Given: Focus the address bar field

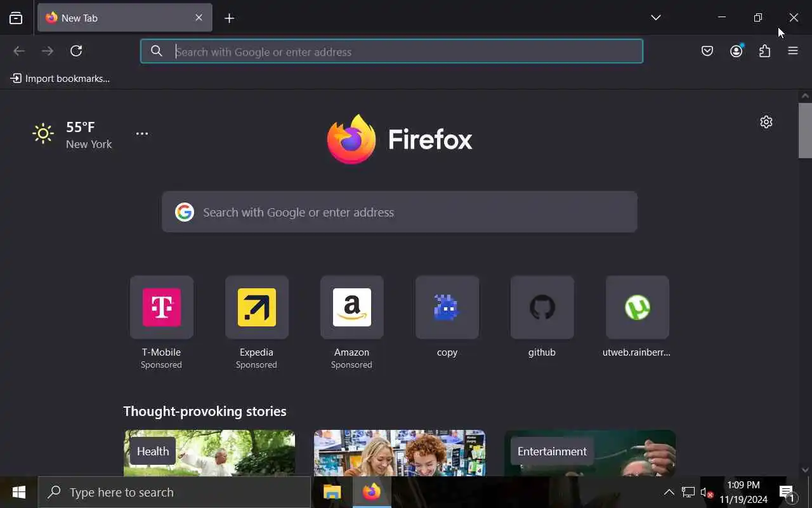Looking at the screenshot, I should (391, 51).
